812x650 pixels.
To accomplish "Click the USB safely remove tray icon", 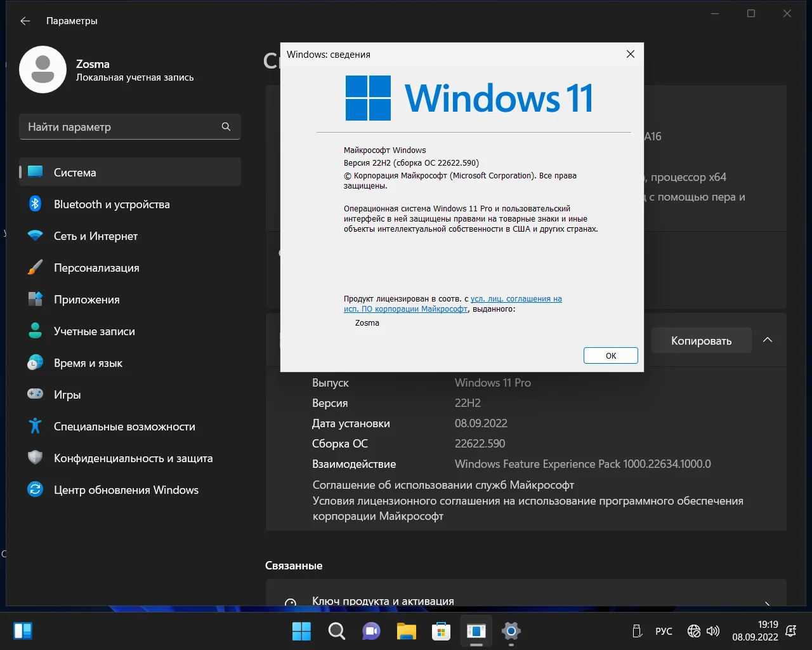I will (x=638, y=631).
